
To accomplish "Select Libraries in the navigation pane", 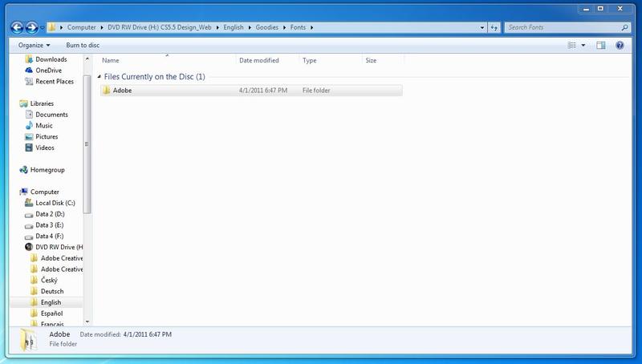I will (x=36, y=103).
